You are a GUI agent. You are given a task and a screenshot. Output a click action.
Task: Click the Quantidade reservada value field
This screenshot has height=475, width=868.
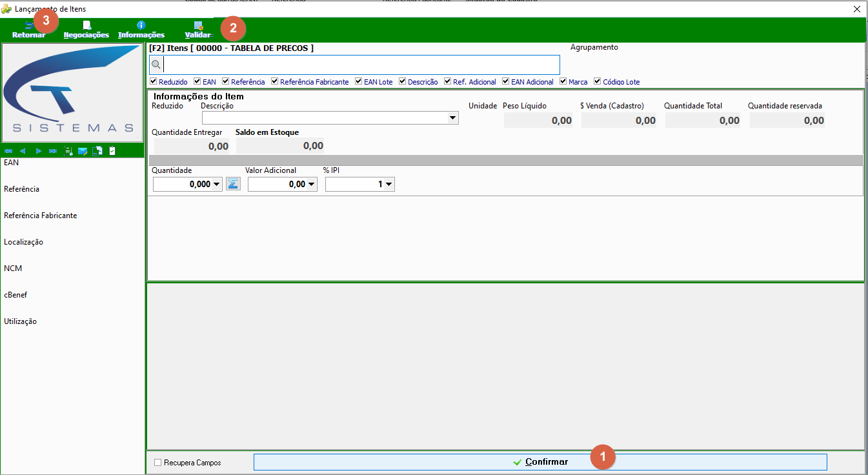click(x=787, y=120)
